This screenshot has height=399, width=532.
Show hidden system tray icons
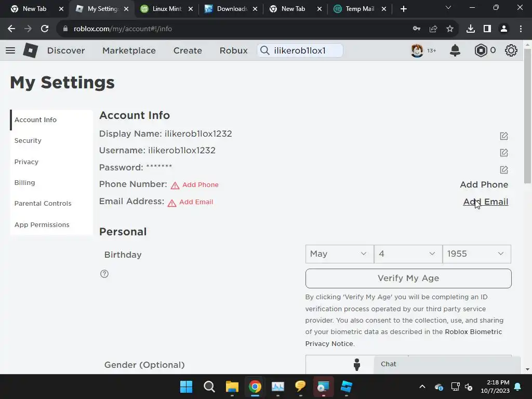pyautogui.click(x=422, y=387)
